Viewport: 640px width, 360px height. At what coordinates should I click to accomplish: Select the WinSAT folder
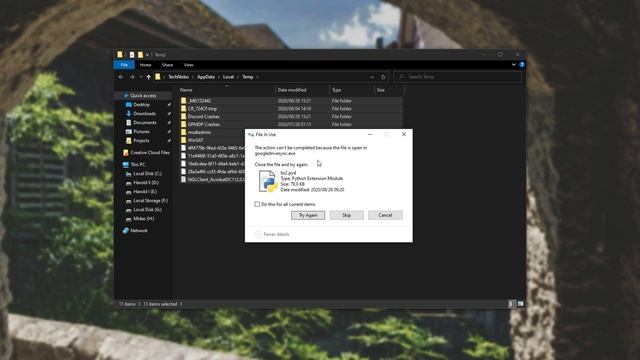(x=195, y=140)
